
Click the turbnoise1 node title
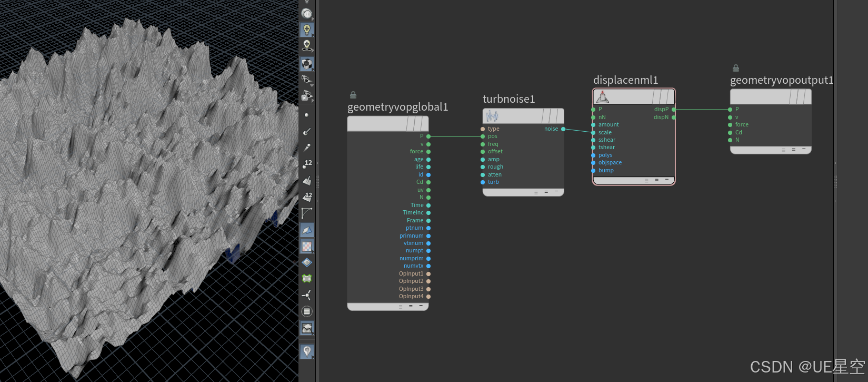(508, 99)
